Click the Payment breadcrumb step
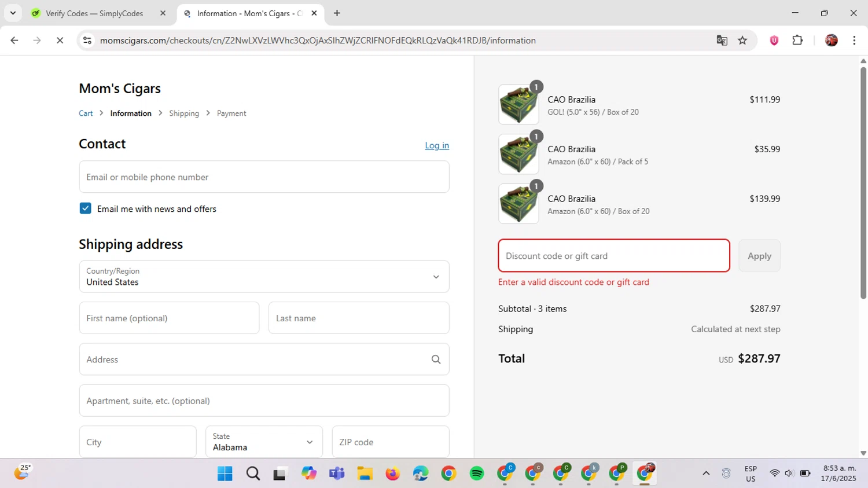The width and height of the screenshot is (868, 488). tap(231, 113)
